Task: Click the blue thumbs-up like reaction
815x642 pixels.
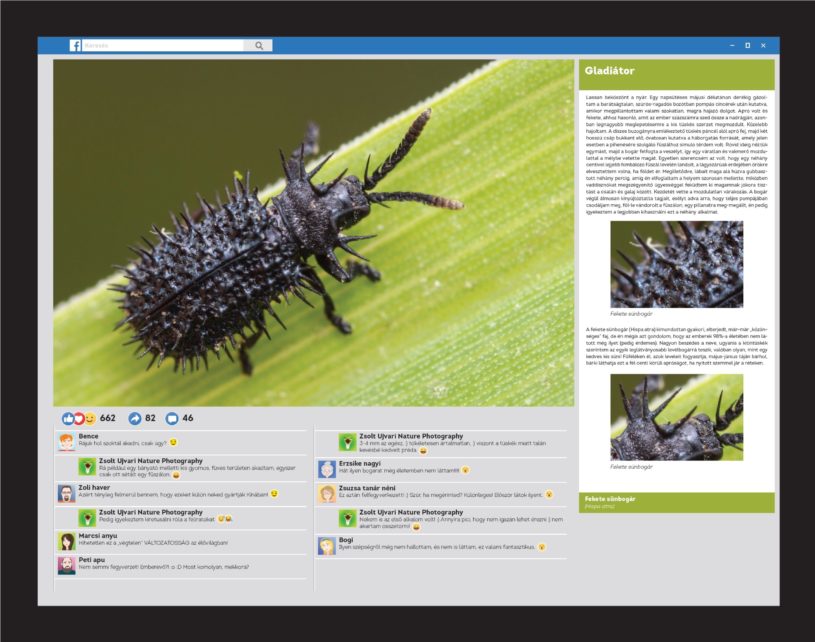Action: pyautogui.click(x=68, y=418)
